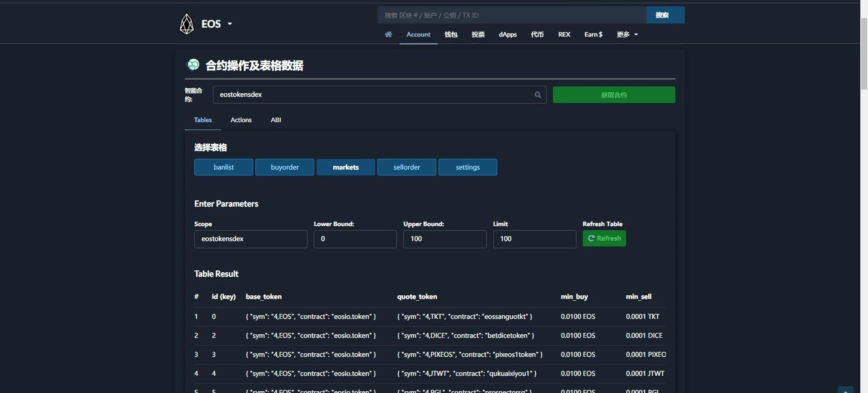
Task: Open the dApps menu item
Action: pyautogui.click(x=507, y=34)
